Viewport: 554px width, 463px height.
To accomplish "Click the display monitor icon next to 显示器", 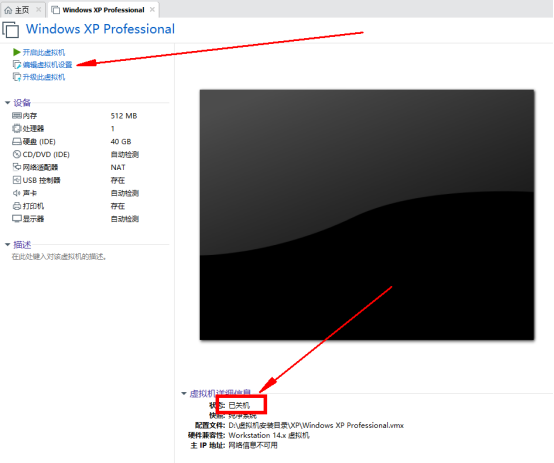I will coord(17,219).
